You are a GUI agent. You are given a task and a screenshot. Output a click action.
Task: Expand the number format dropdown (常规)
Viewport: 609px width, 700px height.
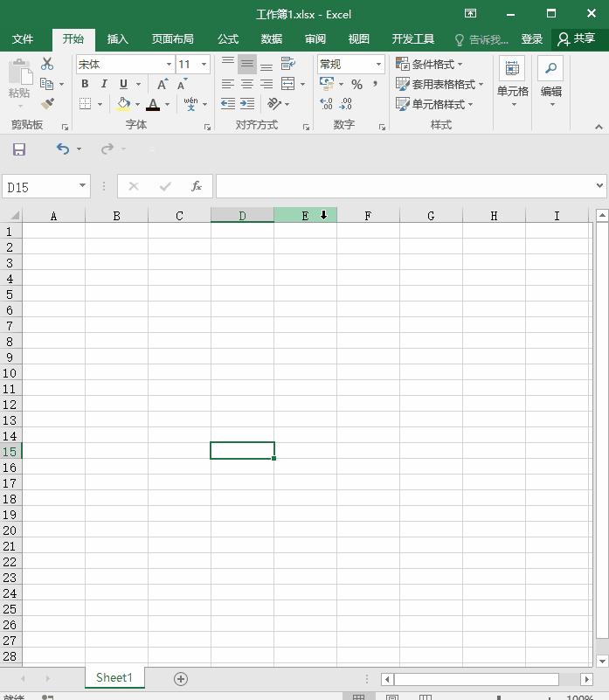click(378, 65)
